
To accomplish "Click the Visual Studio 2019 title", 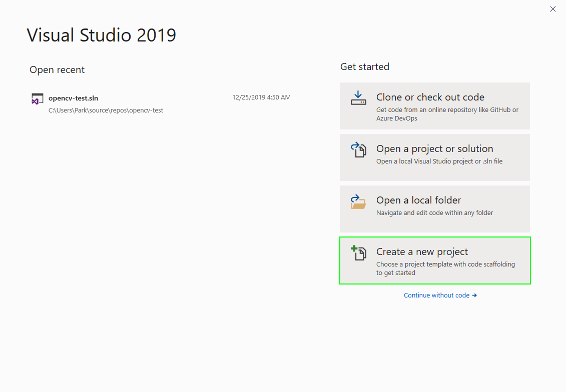I will coord(101,35).
